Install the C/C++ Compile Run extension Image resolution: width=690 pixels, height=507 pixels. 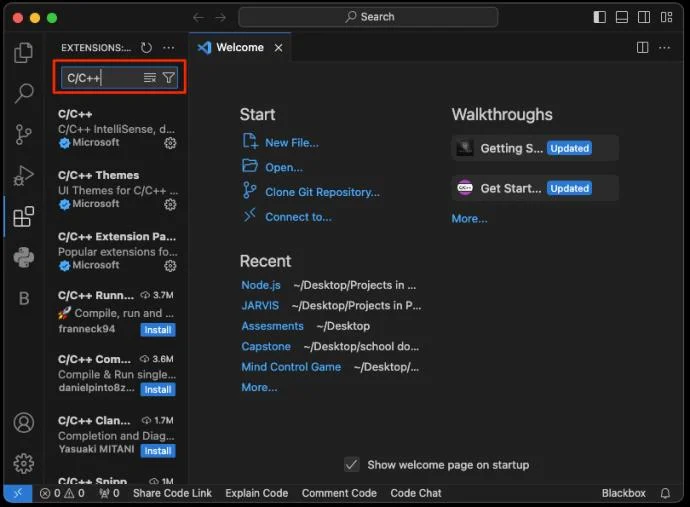(x=158, y=389)
